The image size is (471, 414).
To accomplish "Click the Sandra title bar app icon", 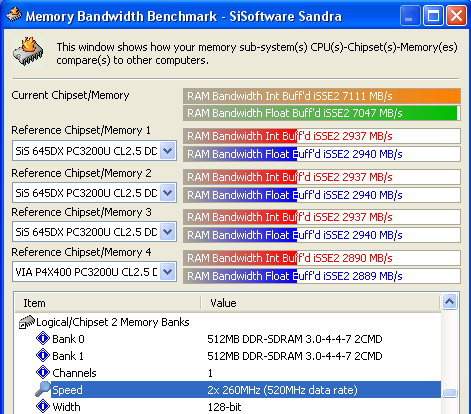I will [14, 15].
